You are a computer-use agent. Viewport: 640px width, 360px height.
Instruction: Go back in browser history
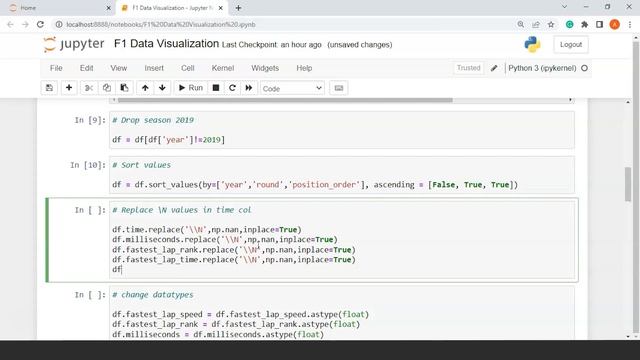[10, 24]
